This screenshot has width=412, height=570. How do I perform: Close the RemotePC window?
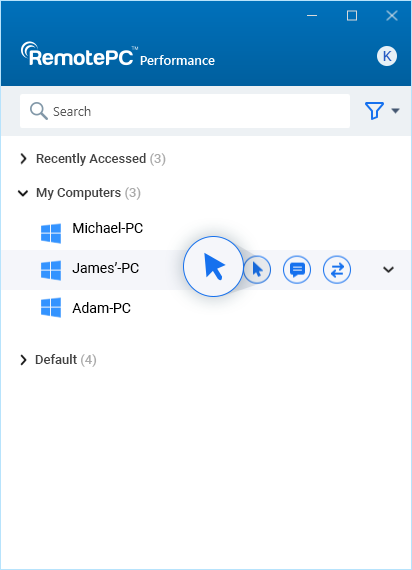point(392,16)
